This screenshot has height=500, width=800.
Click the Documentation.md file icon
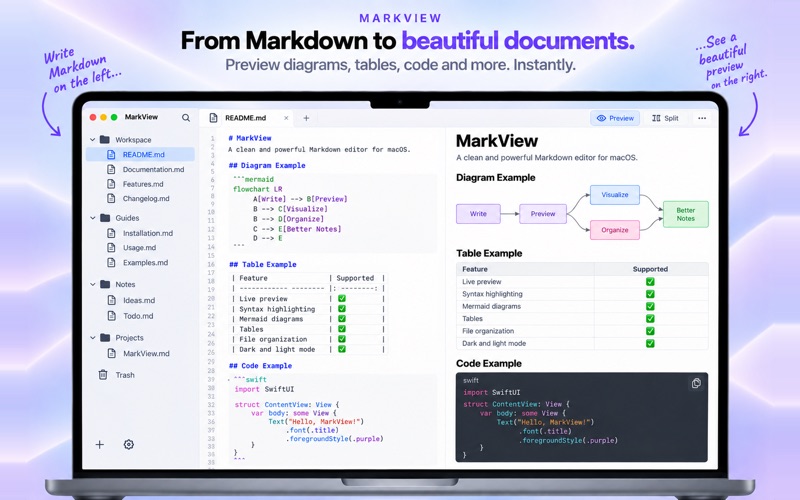pyautogui.click(x=111, y=169)
